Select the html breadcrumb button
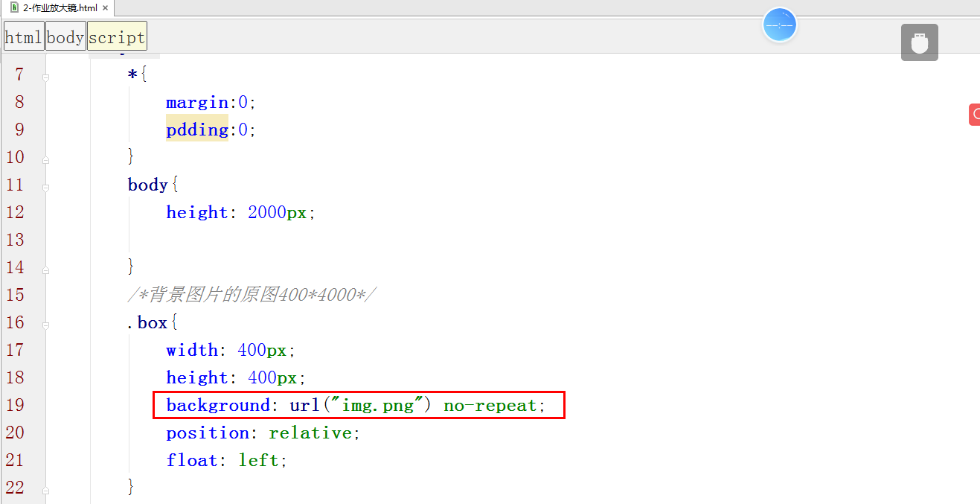 coord(23,36)
